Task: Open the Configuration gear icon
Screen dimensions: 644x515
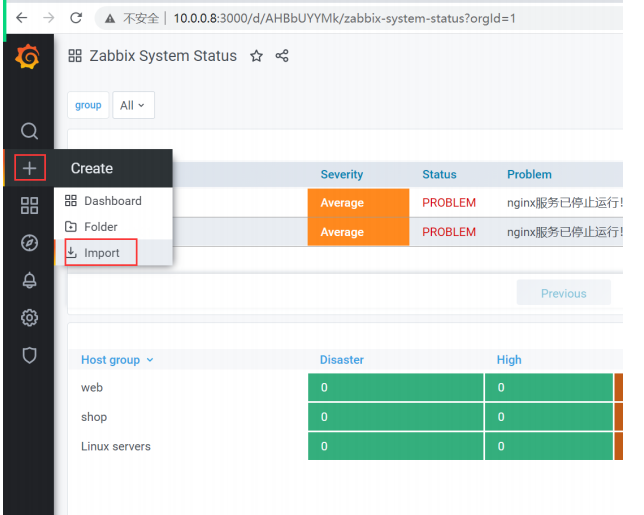Action: [x=29, y=317]
